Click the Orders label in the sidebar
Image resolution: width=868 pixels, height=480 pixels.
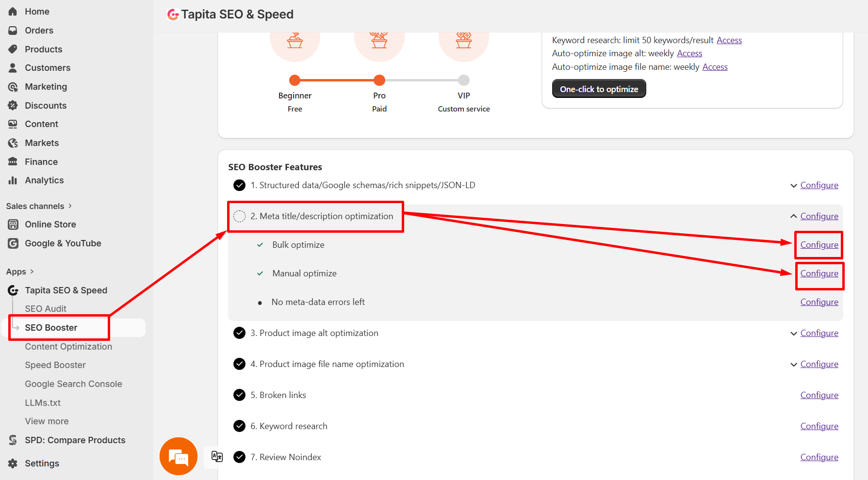pyautogui.click(x=39, y=31)
